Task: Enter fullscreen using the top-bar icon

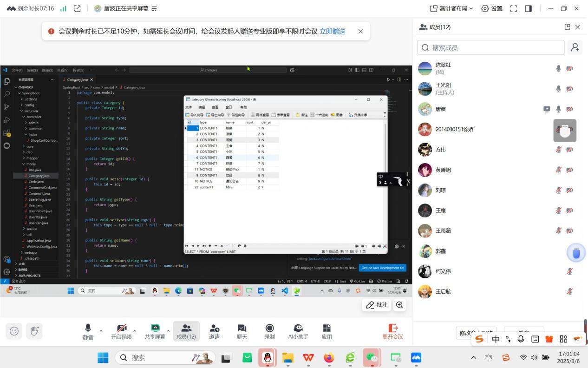Action: (x=513, y=8)
